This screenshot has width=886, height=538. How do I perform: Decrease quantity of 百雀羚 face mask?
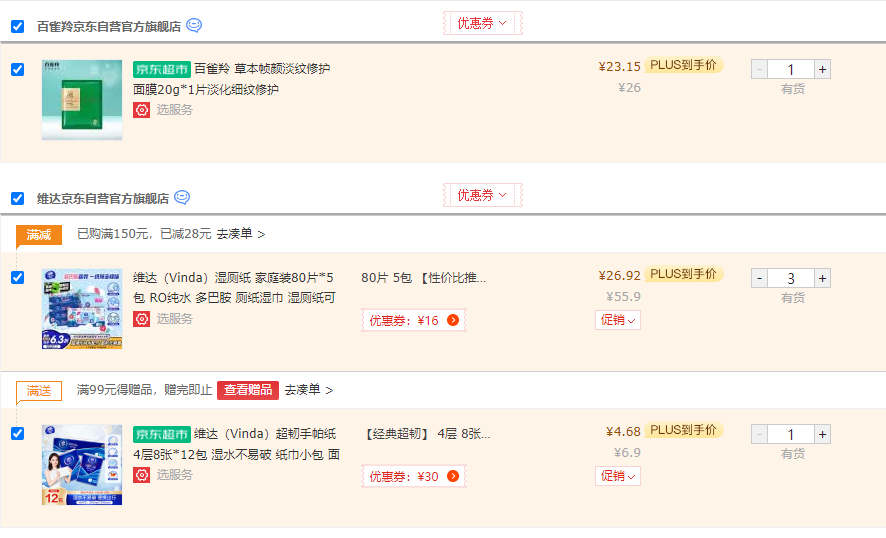pos(759,70)
